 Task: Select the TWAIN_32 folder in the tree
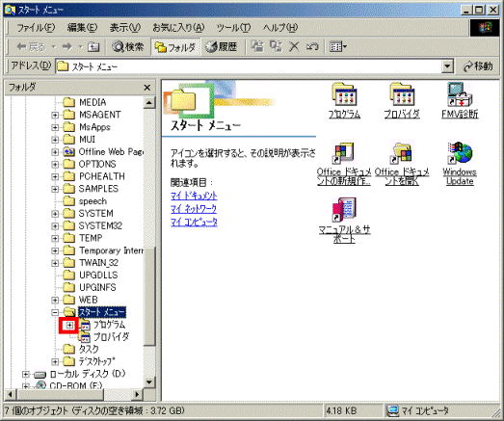click(x=91, y=263)
